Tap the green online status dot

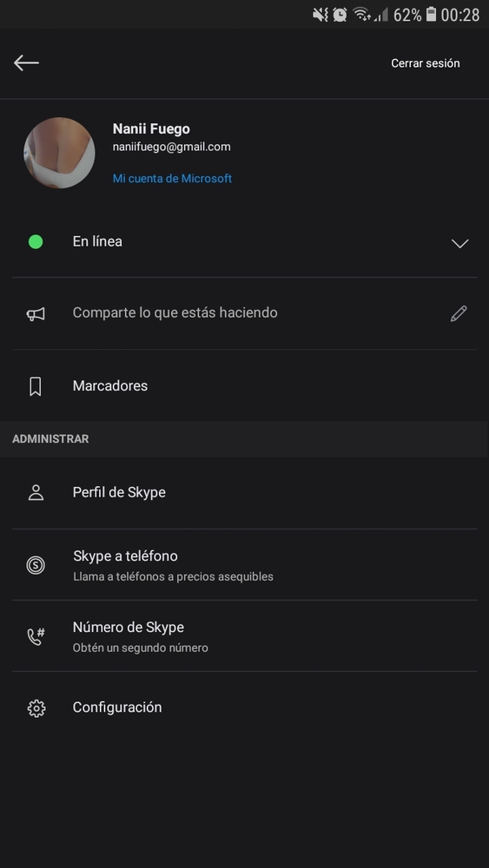[x=36, y=242]
